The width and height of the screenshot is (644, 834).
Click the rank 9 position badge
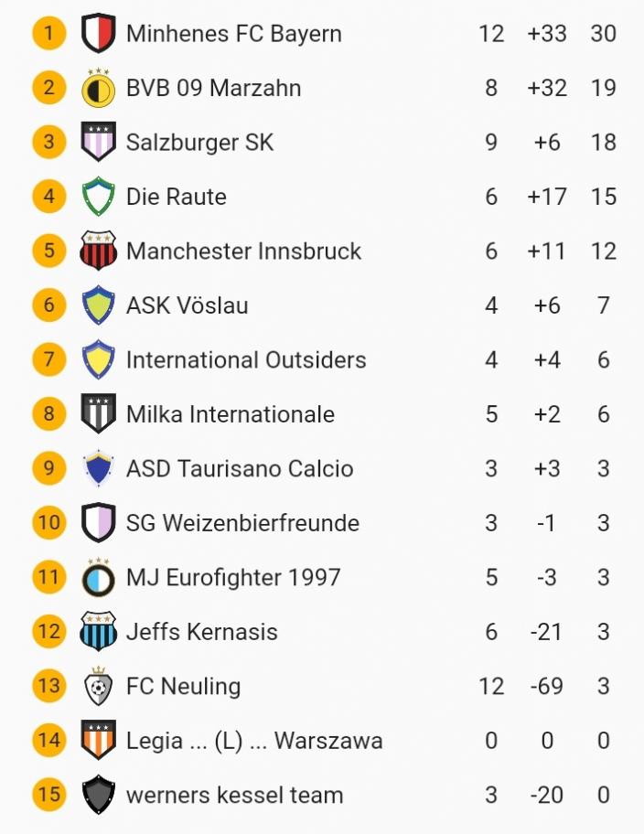[x=49, y=468]
